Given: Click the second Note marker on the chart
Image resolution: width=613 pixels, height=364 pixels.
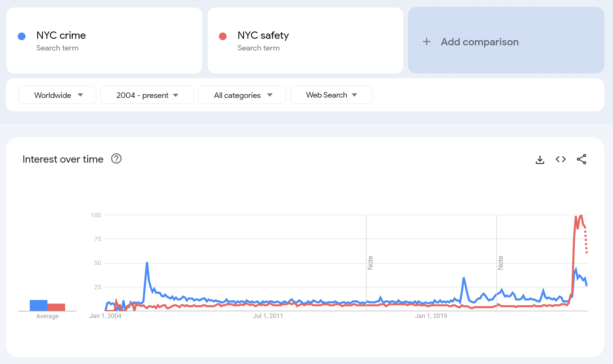Looking at the screenshot, I should tap(500, 263).
